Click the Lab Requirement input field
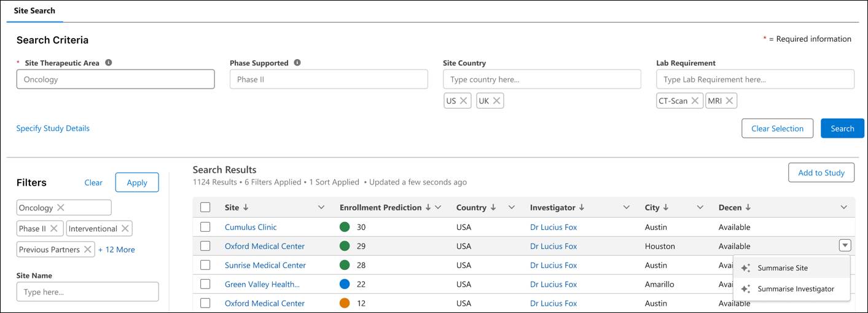The image size is (868, 313). point(755,79)
